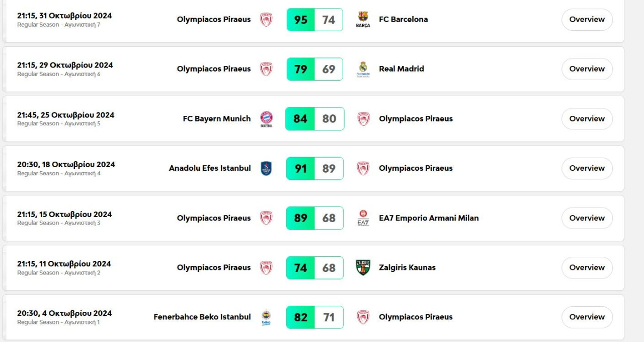
Task: Click the Real Madrid team name
Action: tap(401, 69)
